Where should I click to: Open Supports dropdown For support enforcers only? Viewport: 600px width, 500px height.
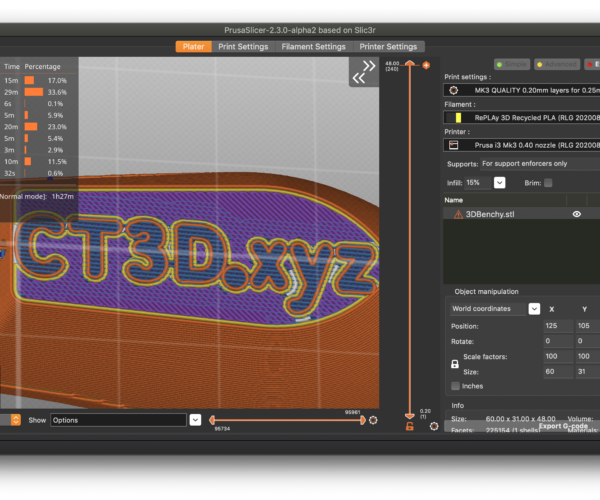(x=540, y=164)
